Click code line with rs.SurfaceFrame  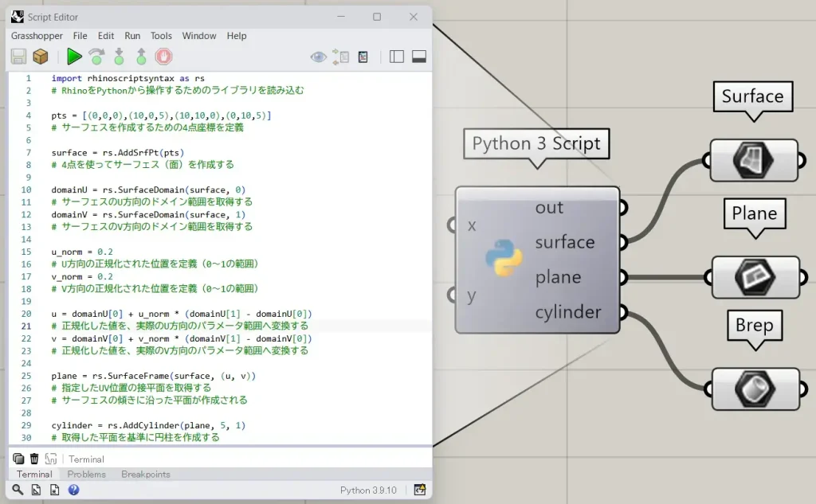pos(154,376)
